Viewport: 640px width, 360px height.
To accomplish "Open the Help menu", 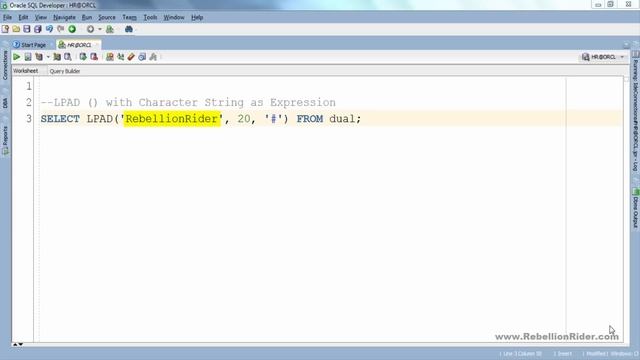I will click(197, 17).
